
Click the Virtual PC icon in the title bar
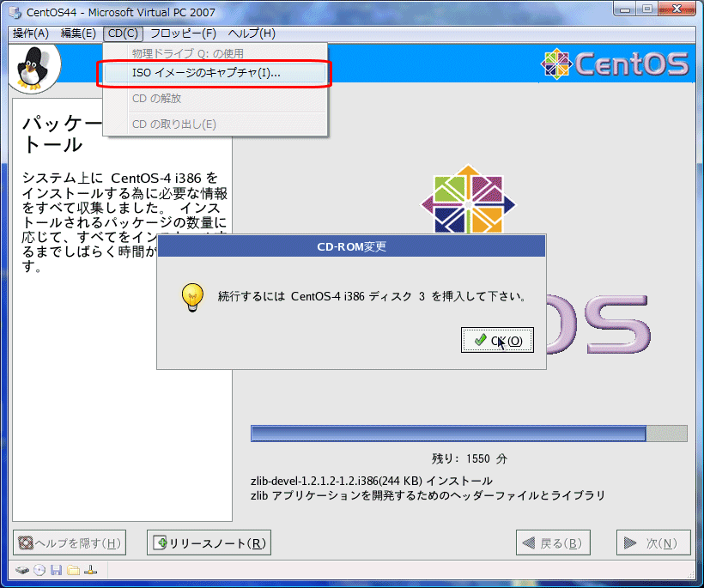(15, 12)
